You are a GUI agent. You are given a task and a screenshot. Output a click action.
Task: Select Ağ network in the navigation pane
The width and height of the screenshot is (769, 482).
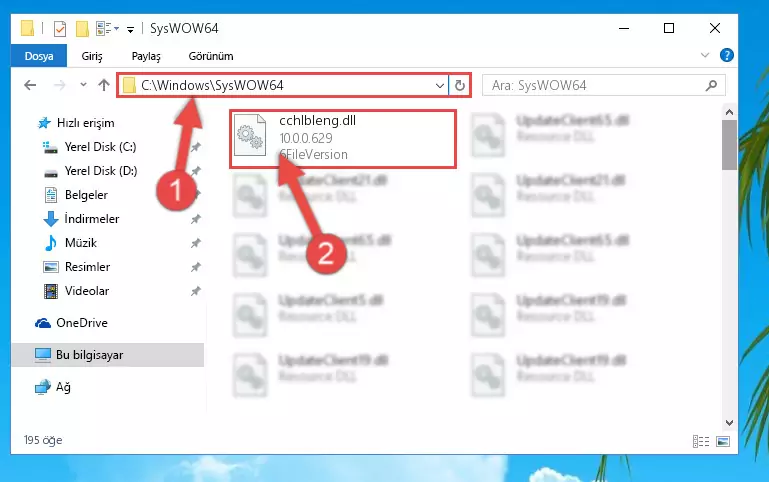click(63, 387)
